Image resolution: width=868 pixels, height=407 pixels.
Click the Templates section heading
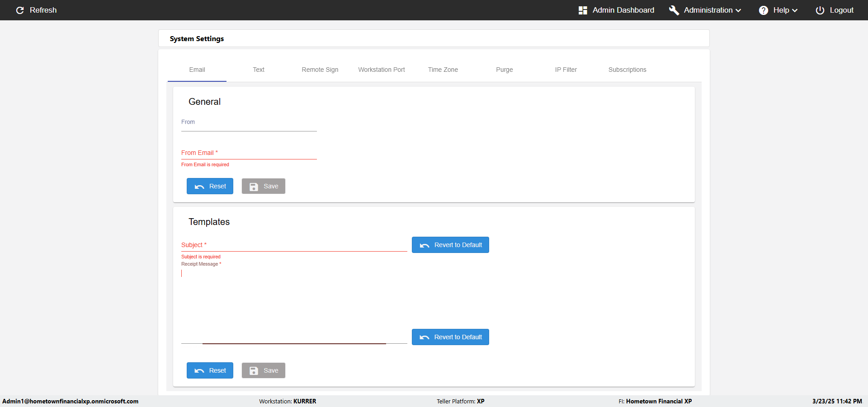coord(209,222)
